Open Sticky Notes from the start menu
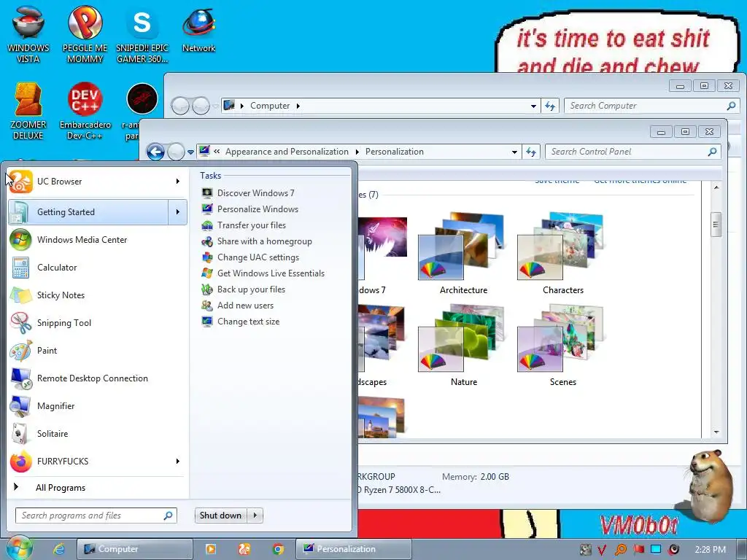The width and height of the screenshot is (747, 560). [97, 295]
